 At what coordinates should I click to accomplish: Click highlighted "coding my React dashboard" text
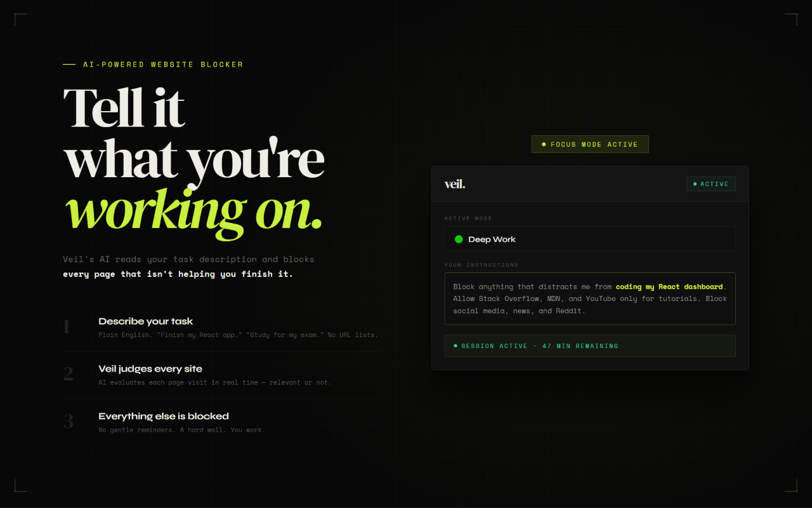point(669,287)
